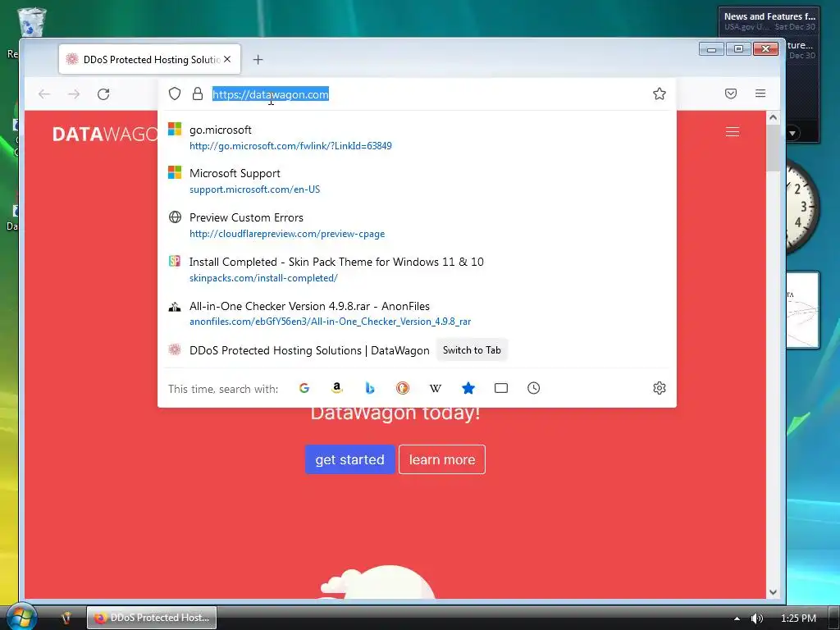The height and width of the screenshot is (630, 840).
Task: Open the Firefox application menu
Action: pyautogui.click(x=760, y=94)
